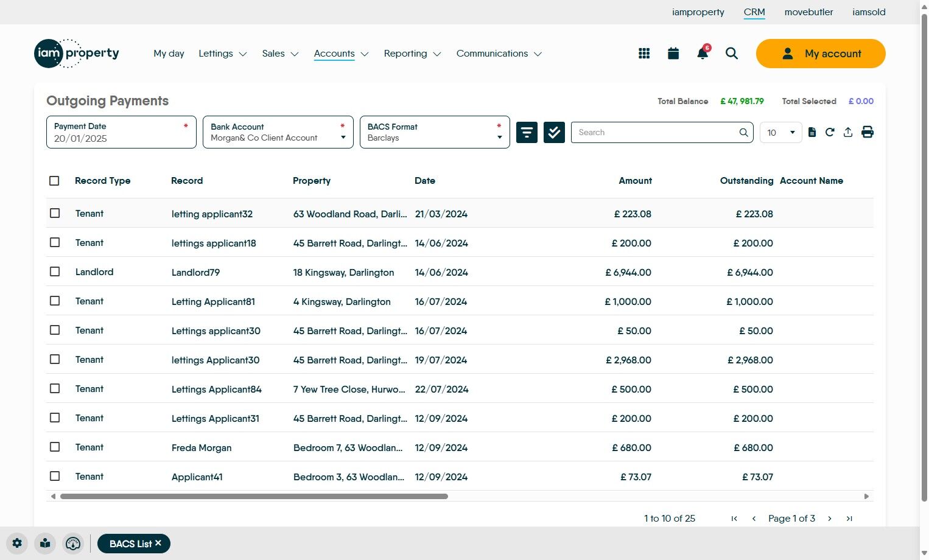Open the Reporting menu
This screenshot has width=929, height=560.
click(412, 54)
